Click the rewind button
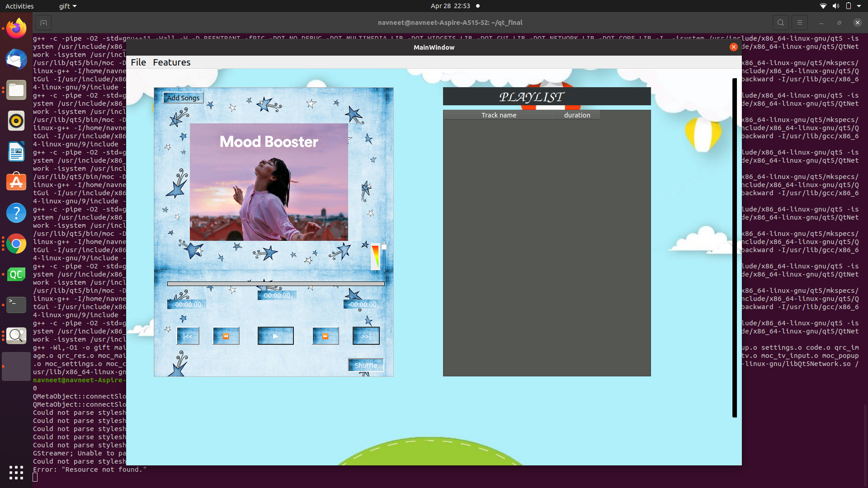The height and width of the screenshot is (488, 868). point(226,336)
